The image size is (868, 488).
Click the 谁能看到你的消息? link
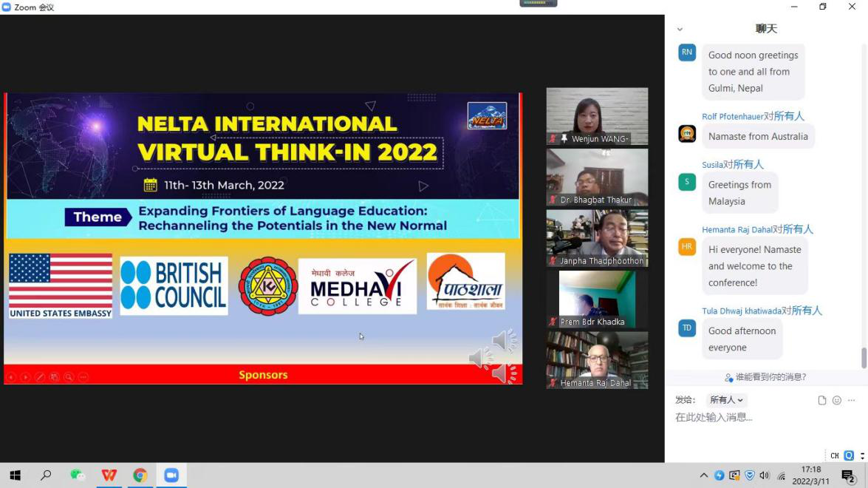coord(766,377)
